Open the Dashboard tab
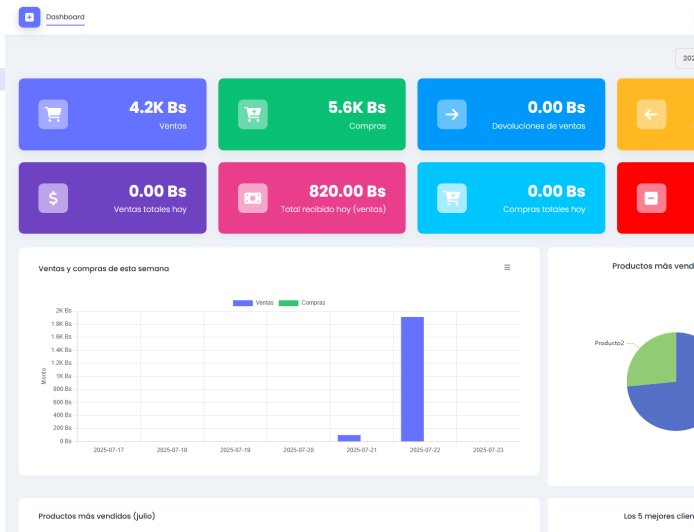The height and width of the screenshot is (532, 694). pos(65,17)
